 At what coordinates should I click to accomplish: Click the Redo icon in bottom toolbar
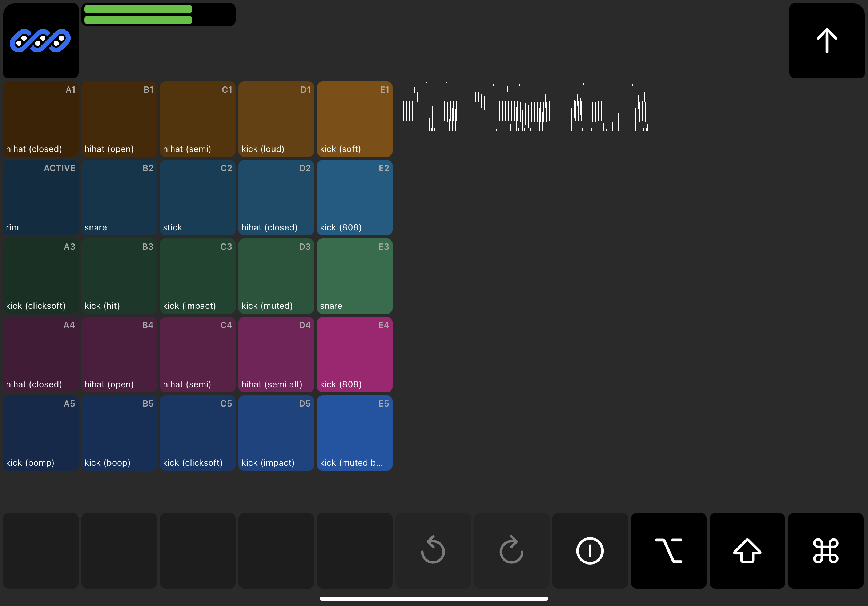[511, 550]
